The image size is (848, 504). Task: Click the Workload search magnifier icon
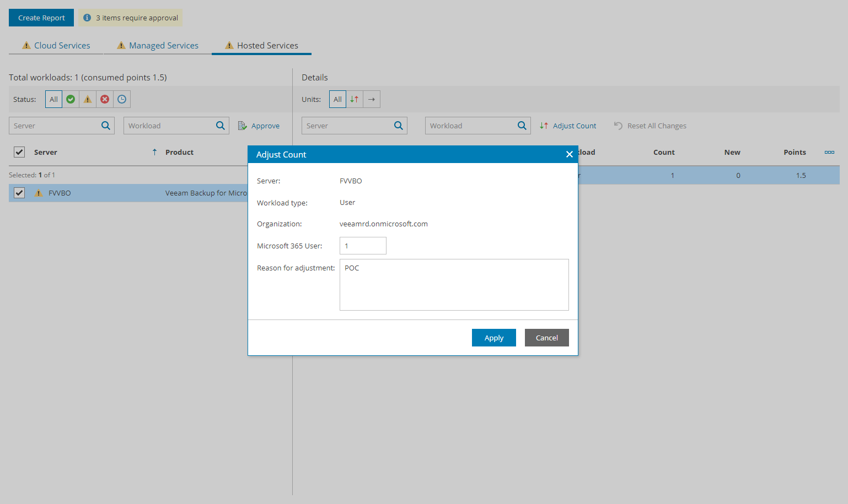coord(220,125)
